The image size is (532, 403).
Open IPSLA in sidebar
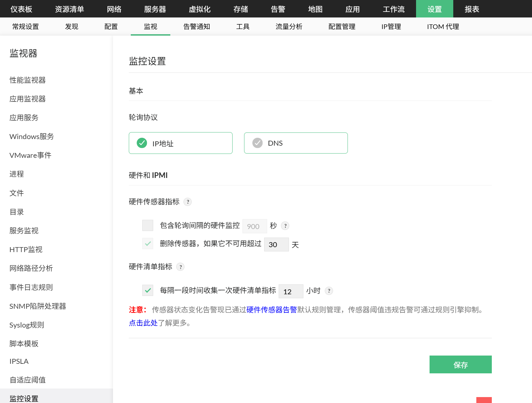click(x=19, y=361)
